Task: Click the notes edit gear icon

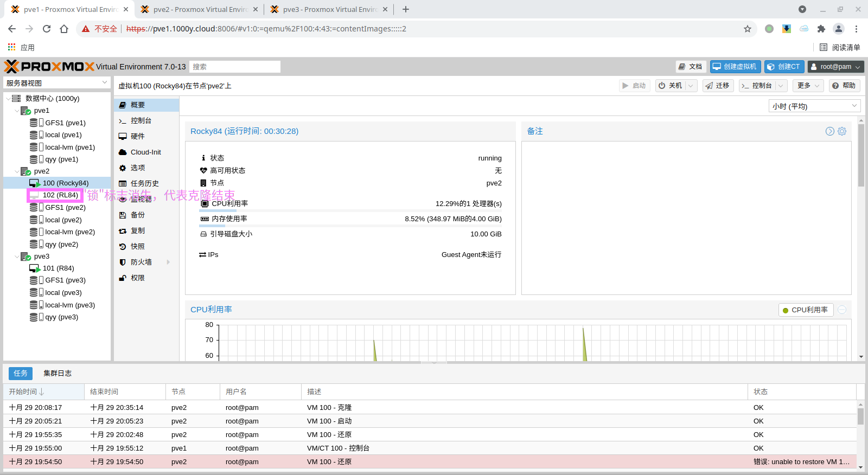Action: click(842, 131)
